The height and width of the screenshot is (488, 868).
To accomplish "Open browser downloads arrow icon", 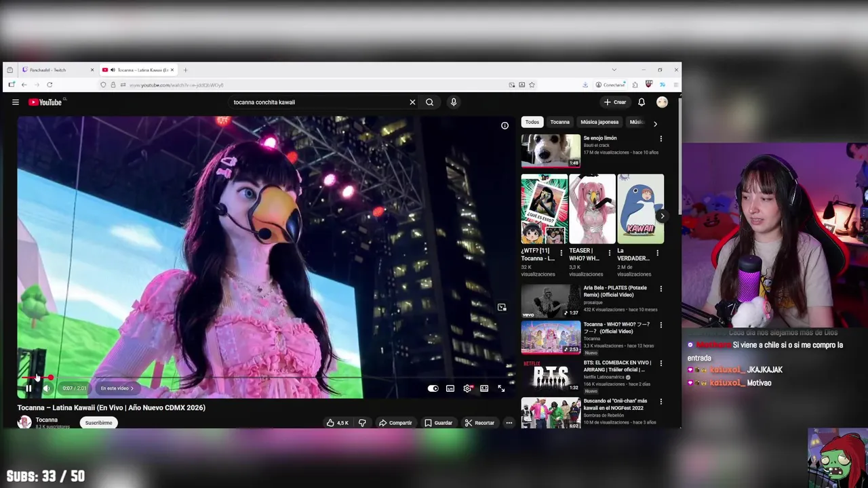I will (x=585, y=85).
